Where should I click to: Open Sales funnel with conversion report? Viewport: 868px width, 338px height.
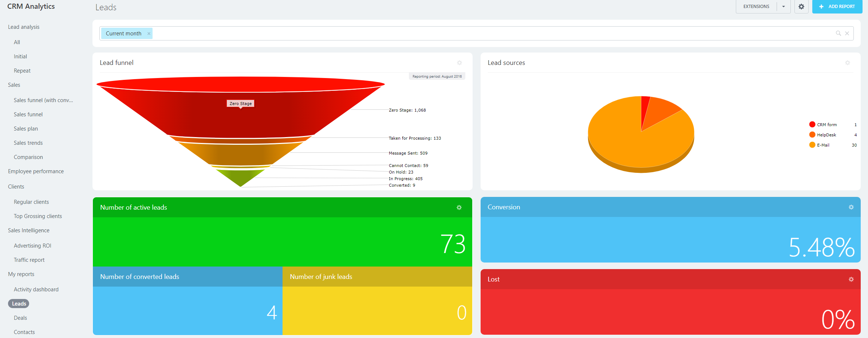(43, 100)
